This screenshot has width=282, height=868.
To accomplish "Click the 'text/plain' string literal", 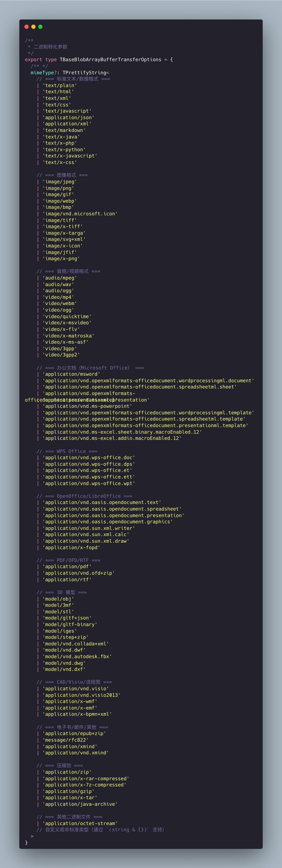I will point(60,86).
